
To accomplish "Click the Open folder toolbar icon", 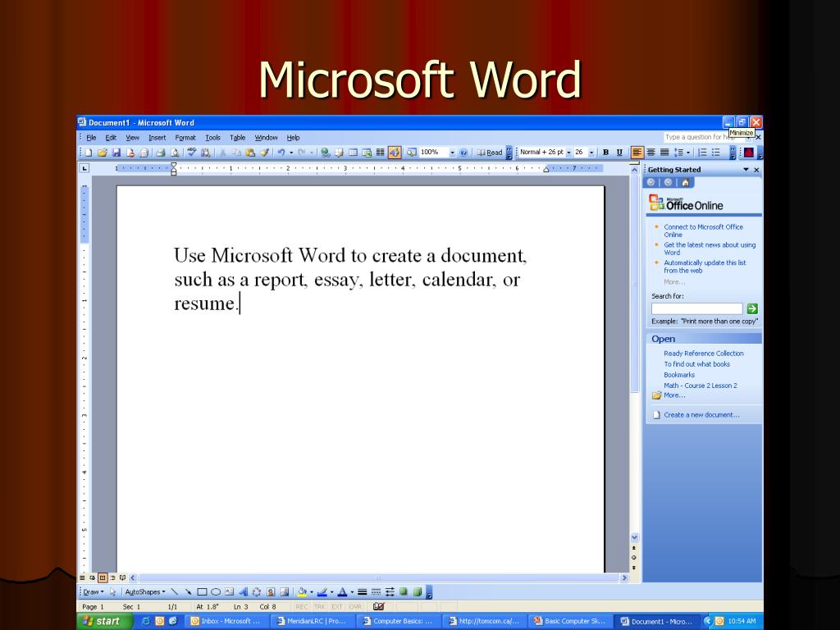I will [x=103, y=153].
